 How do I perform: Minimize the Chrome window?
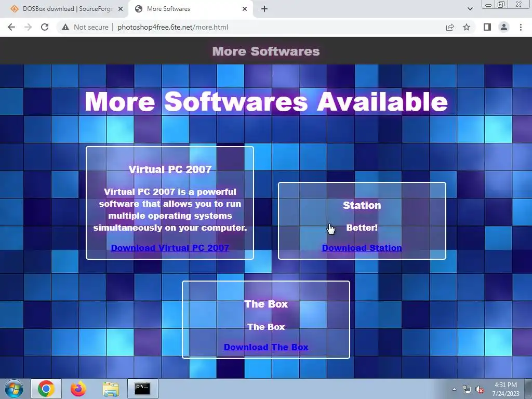[x=488, y=5]
